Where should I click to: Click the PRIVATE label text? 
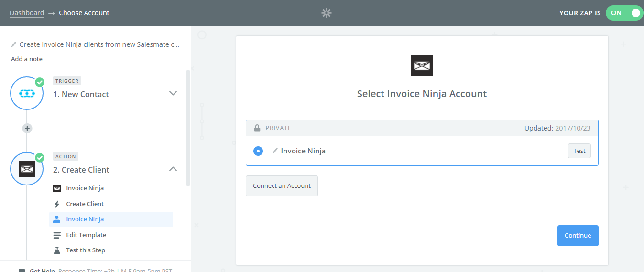pos(278,128)
